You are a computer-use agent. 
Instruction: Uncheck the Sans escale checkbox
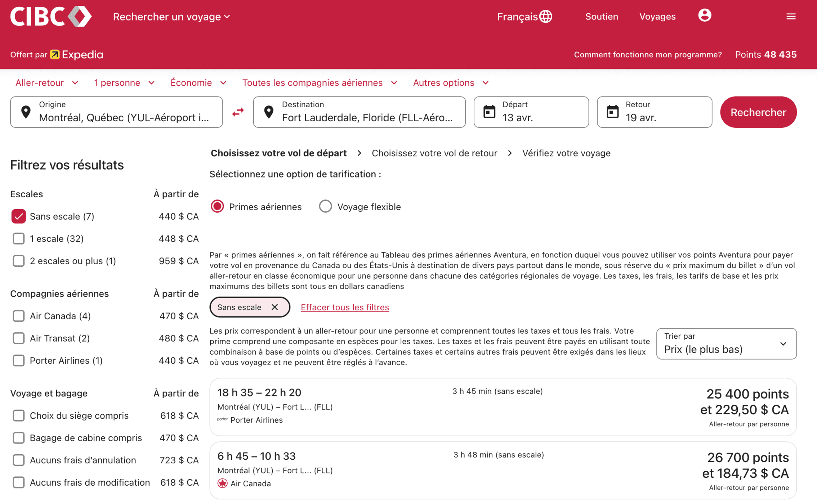click(x=18, y=216)
